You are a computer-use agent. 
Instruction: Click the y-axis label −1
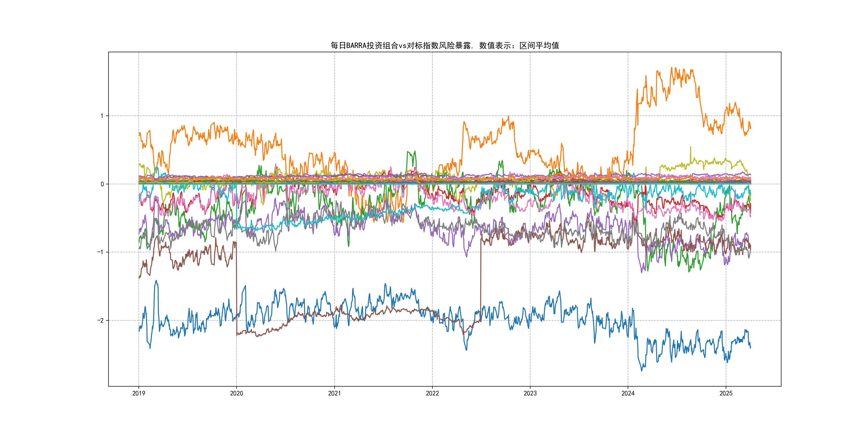point(100,252)
